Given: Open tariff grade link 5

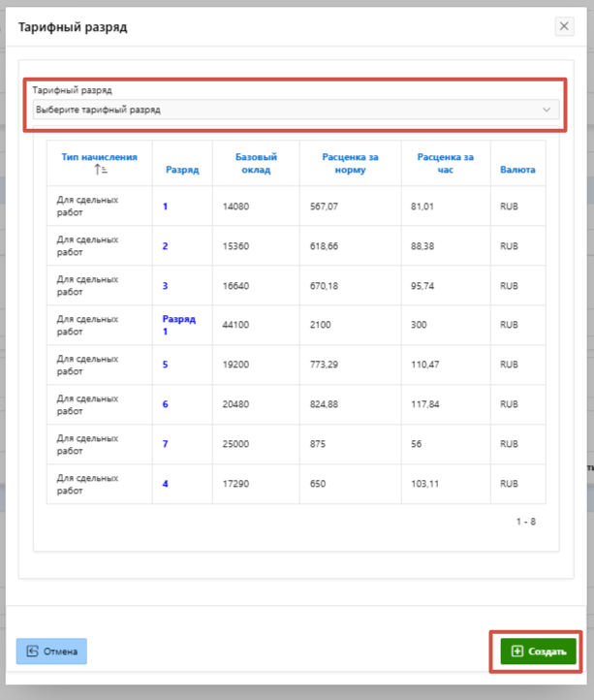Looking at the screenshot, I should (166, 366).
